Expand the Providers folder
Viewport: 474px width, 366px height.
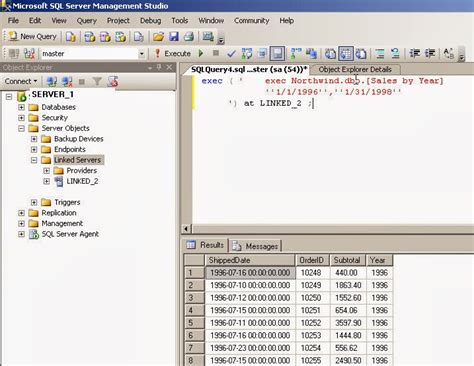pos(46,171)
